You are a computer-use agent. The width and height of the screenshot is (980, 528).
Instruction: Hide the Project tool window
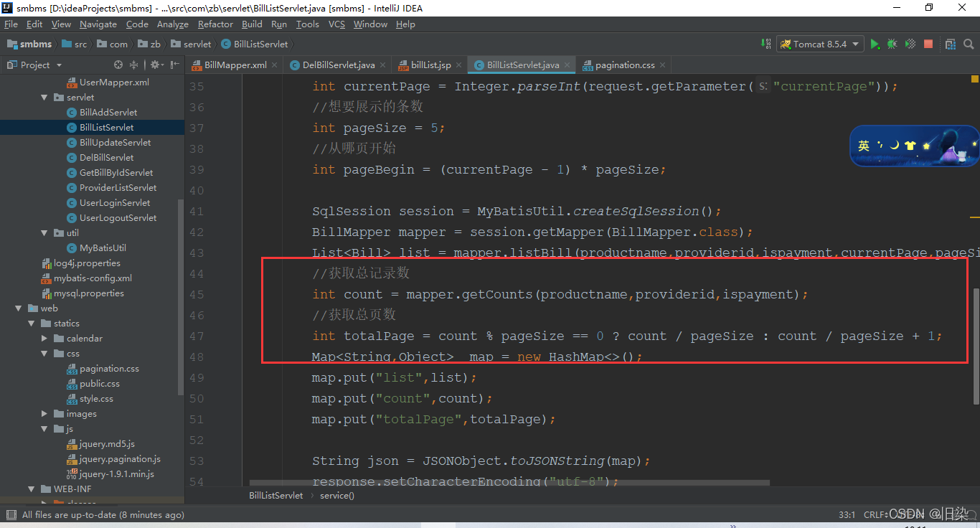173,64
